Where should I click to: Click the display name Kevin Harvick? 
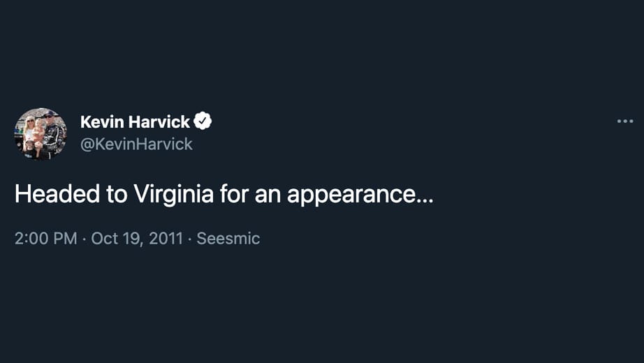(x=135, y=121)
